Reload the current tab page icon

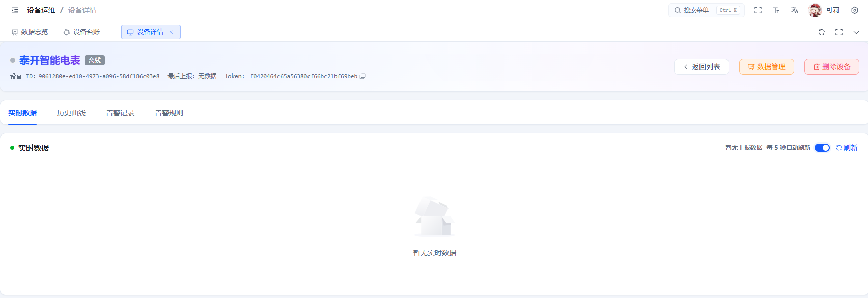coord(822,32)
